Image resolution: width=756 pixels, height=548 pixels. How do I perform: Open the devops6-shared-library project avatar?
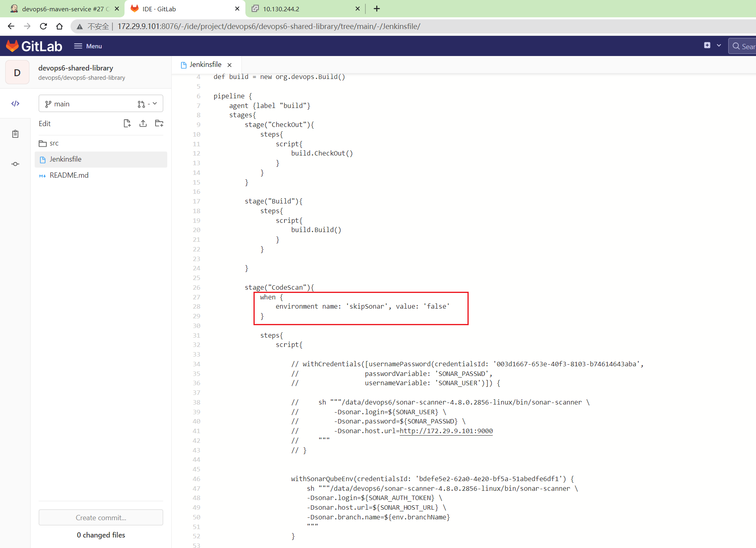click(x=17, y=73)
